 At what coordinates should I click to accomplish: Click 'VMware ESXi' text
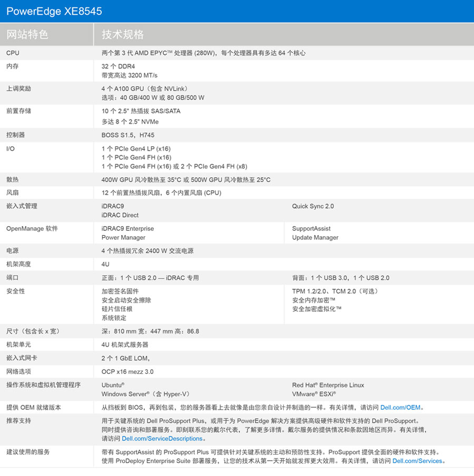(314, 394)
